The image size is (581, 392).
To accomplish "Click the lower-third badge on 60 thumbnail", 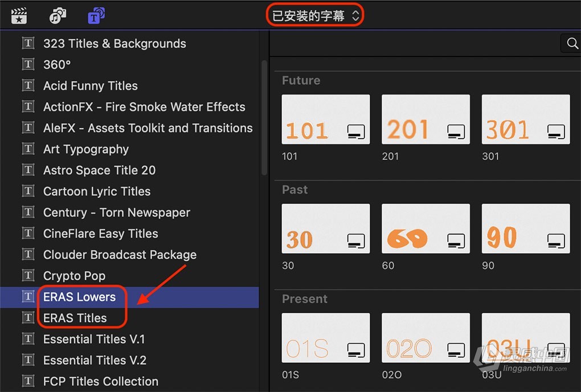I will (x=456, y=241).
